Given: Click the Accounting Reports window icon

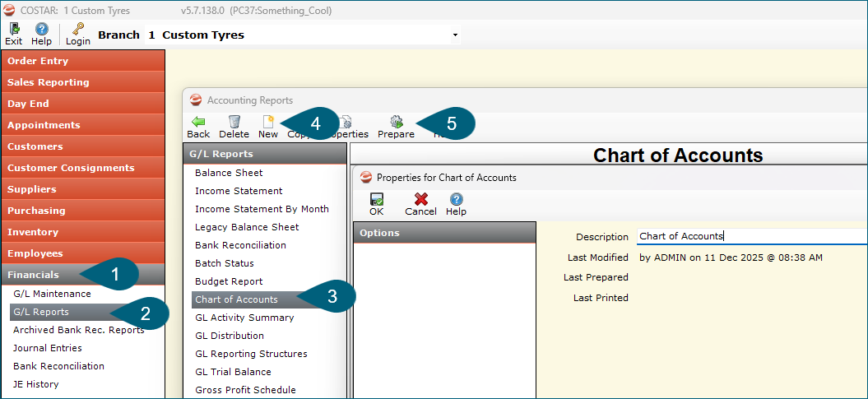Looking at the screenshot, I should click(x=196, y=100).
